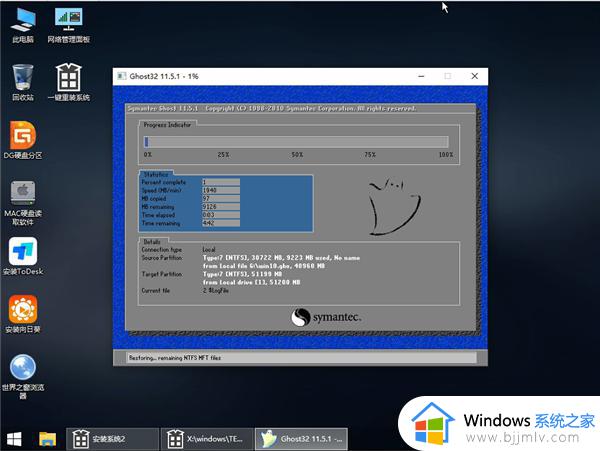Click the MB copied value 97
This screenshot has height=451, width=600.
click(221, 199)
